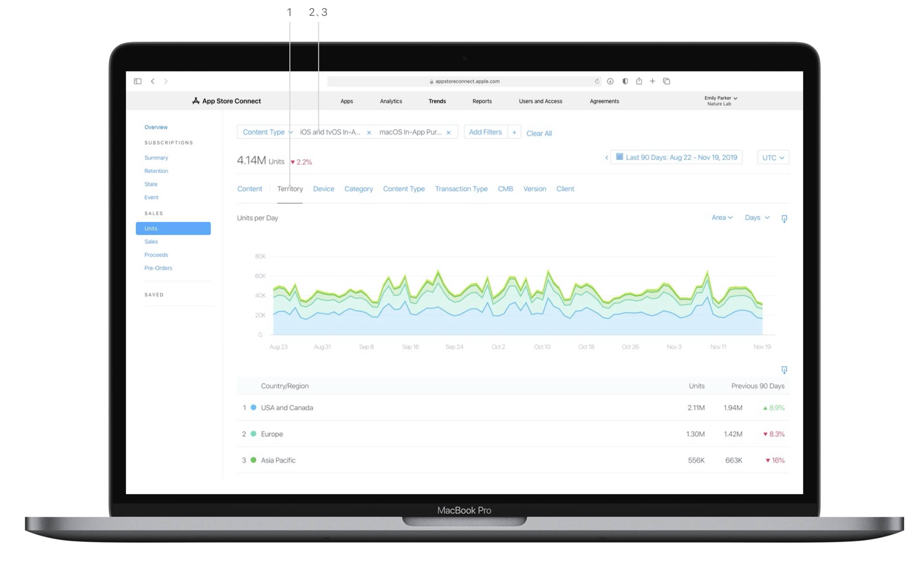Viewport: 924px width, 567px height.
Task: Open Proceeds in the sidebar
Action: point(156,255)
